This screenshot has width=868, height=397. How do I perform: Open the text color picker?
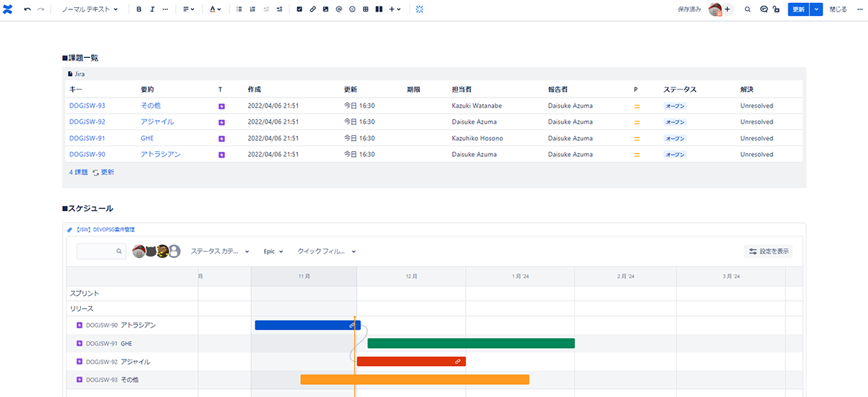pyautogui.click(x=216, y=9)
